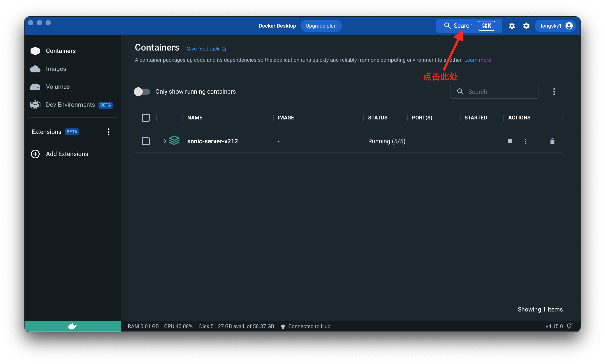Click the Connected to Hub plug icon
The image size is (605, 364).
[x=283, y=326]
